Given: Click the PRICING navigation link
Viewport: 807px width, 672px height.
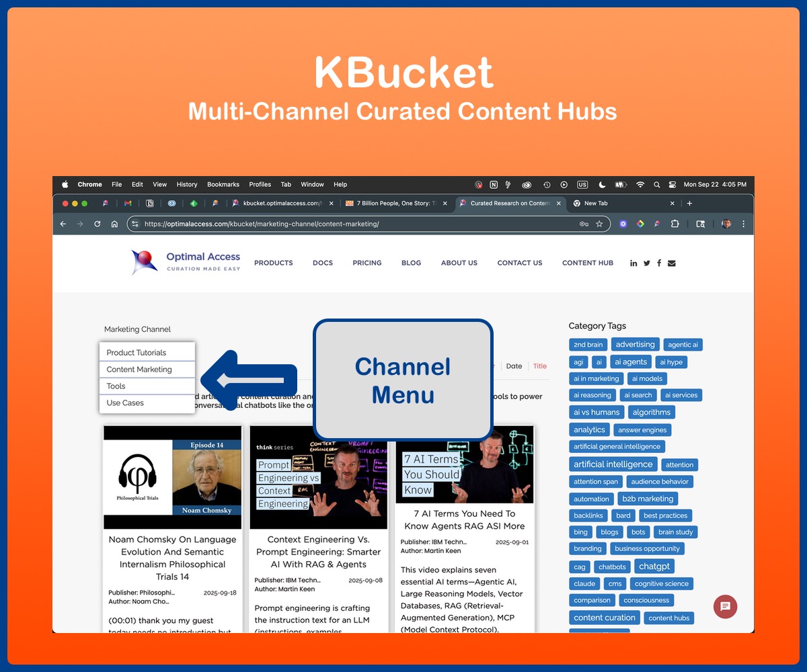Looking at the screenshot, I should [x=367, y=263].
